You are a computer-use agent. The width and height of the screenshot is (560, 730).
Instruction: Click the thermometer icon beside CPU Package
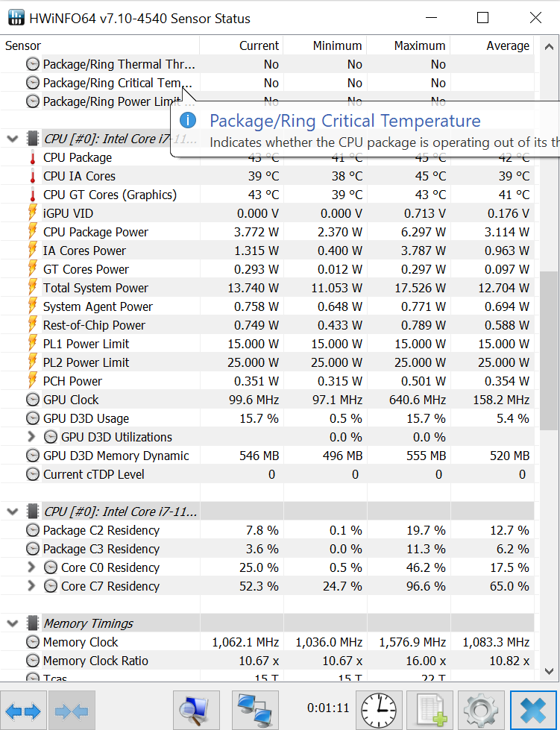coord(32,157)
